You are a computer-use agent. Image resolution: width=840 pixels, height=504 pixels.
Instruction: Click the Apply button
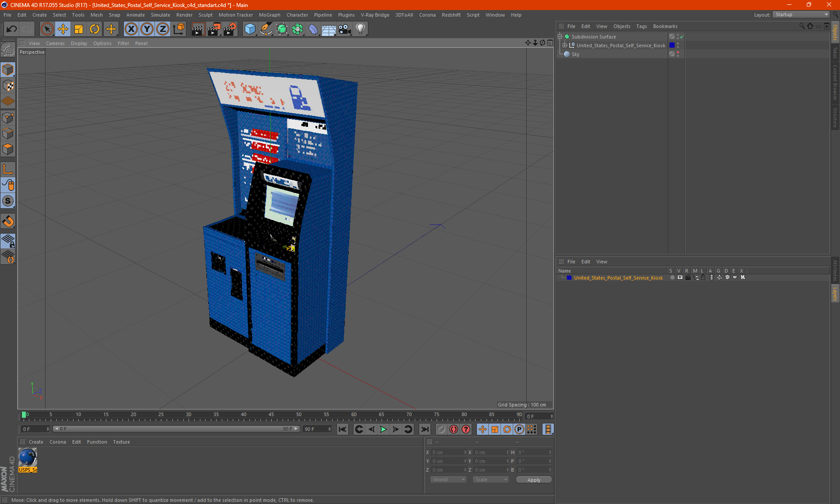(534, 480)
